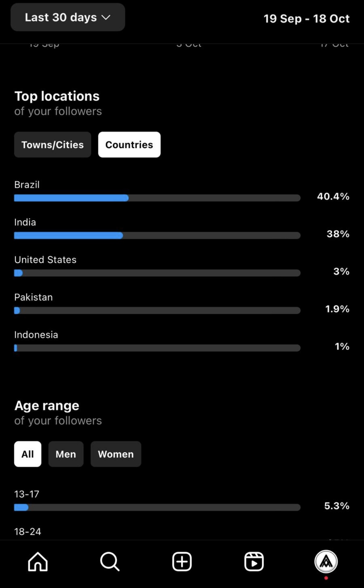
Task: Click the 13-17 age range bar
Action: (157, 507)
